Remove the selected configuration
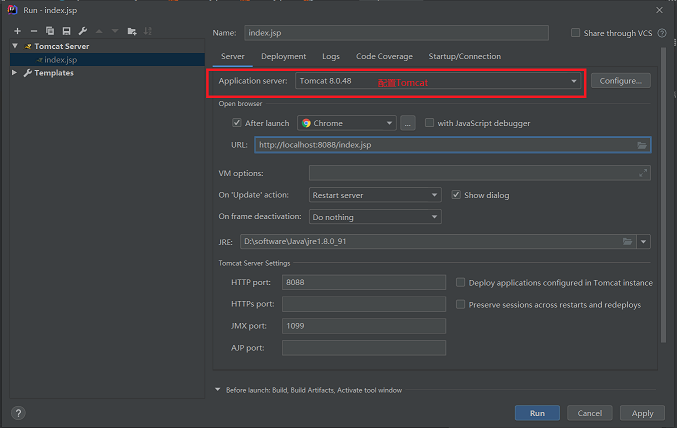 tap(34, 32)
